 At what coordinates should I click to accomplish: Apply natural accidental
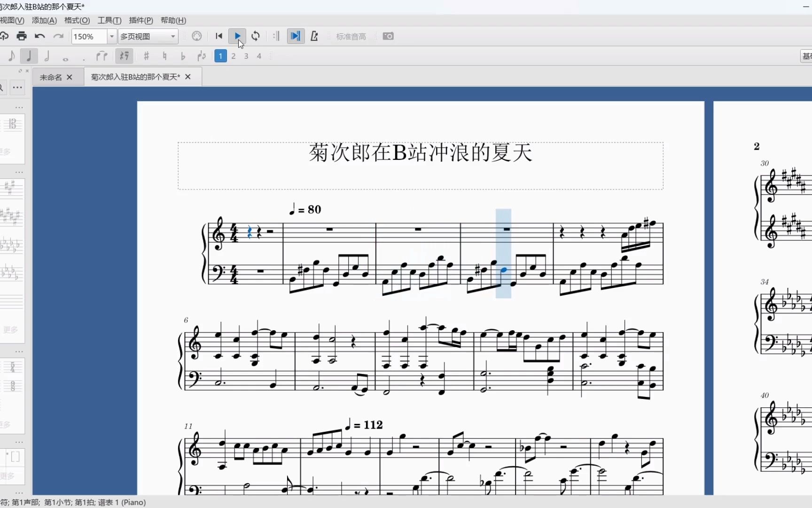[x=164, y=56]
